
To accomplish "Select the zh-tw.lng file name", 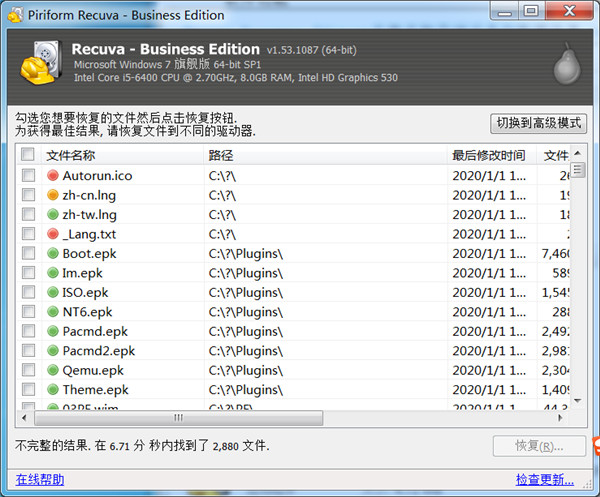I will [90, 215].
